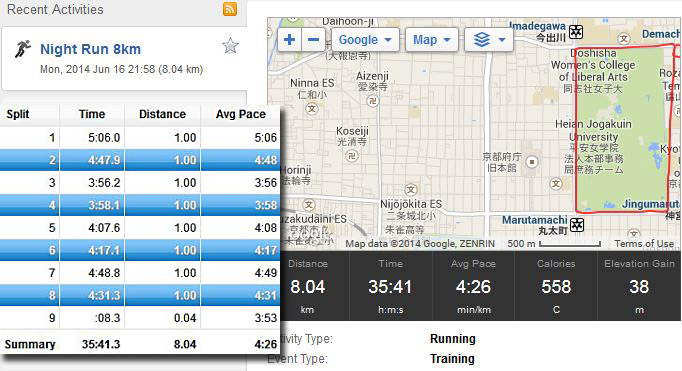Zoom out the map with minus button

tap(313, 40)
